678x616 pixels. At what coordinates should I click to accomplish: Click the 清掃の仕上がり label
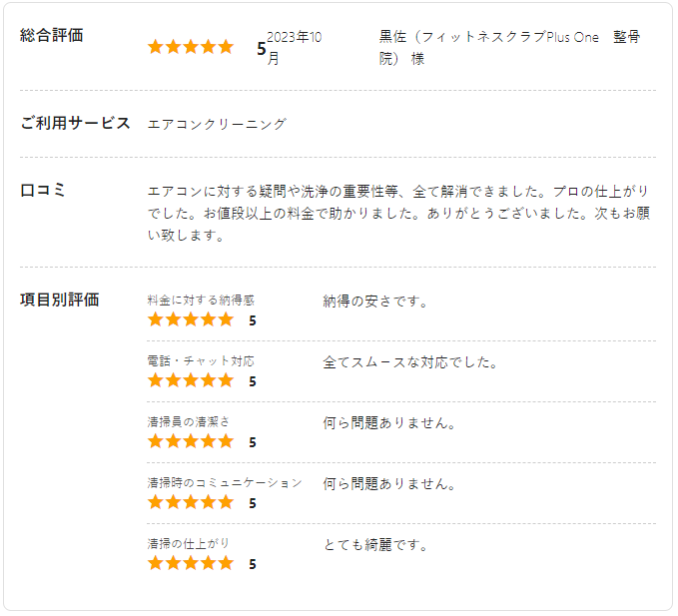click(x=189, y=543)
